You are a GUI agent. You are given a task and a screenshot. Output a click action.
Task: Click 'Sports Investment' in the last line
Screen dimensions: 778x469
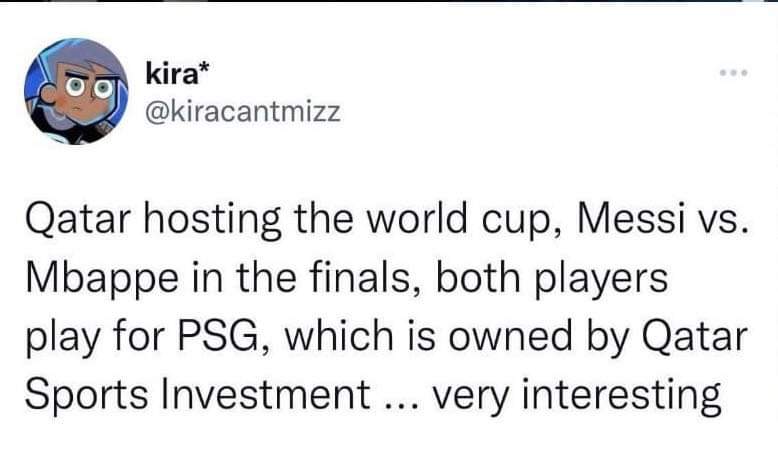(197, 395)
